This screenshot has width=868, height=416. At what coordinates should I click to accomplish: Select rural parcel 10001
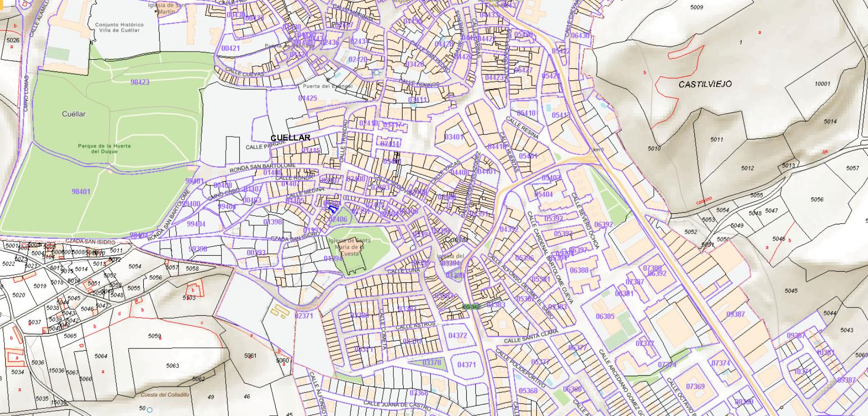coord(822,84)
